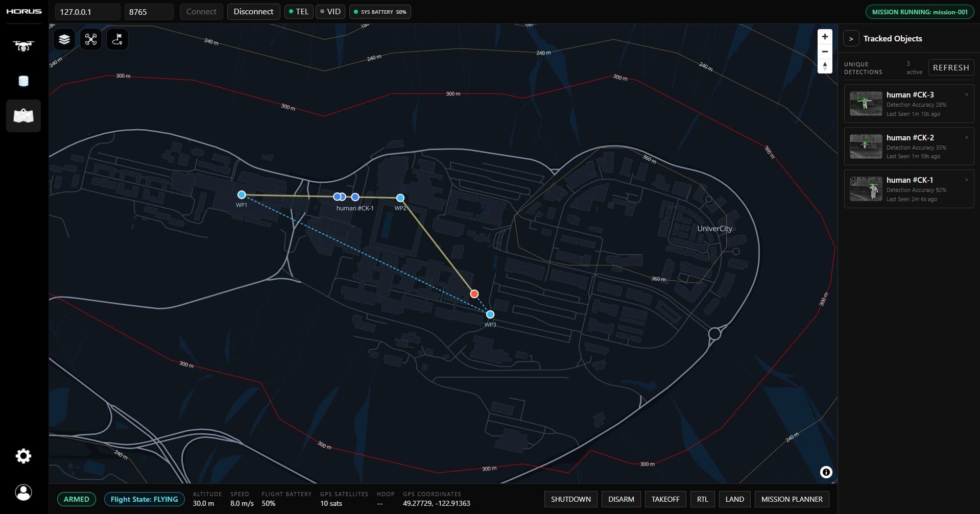
Task: Expand details for human #CK-3 detection
Action: point(966,94)
